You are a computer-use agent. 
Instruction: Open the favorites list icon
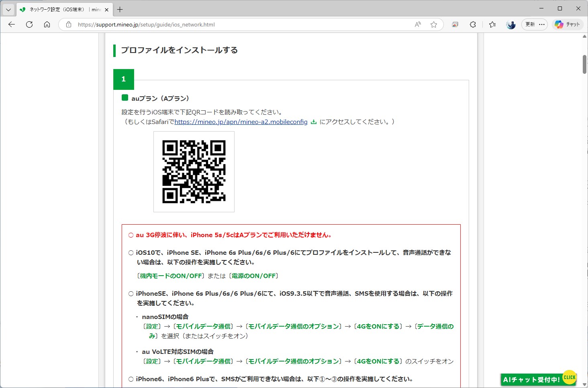(492, 24)
